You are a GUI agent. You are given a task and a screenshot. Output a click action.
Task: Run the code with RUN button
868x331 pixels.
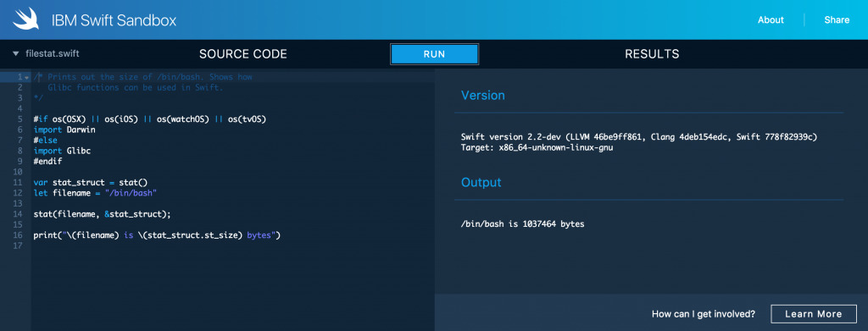(x=435, y=54)
